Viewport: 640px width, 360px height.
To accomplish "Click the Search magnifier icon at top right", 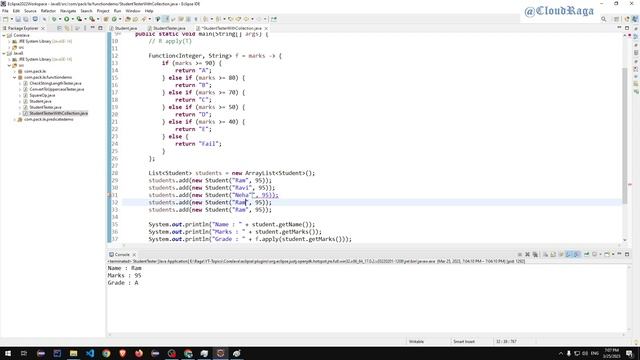I will pyautogui.click(x=603, y=19).
